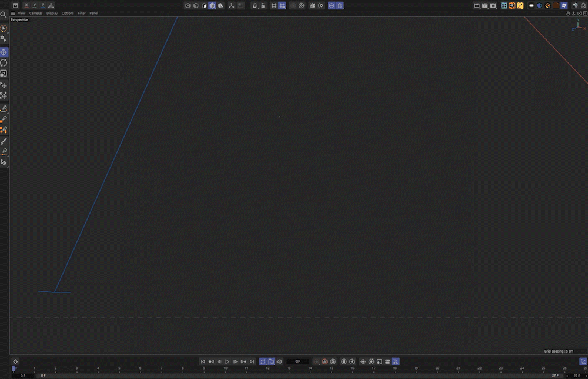Viewport: 588px width, 379px height.
Task: Toggle the Snap magnet
Action: point(255,6)
